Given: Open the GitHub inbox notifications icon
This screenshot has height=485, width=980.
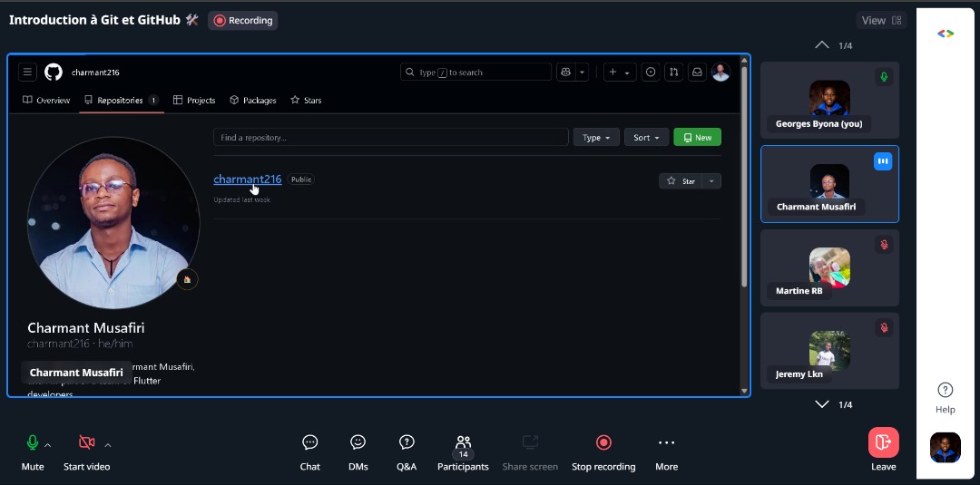Looking at the screenshot, I should [x=697, y=73].
